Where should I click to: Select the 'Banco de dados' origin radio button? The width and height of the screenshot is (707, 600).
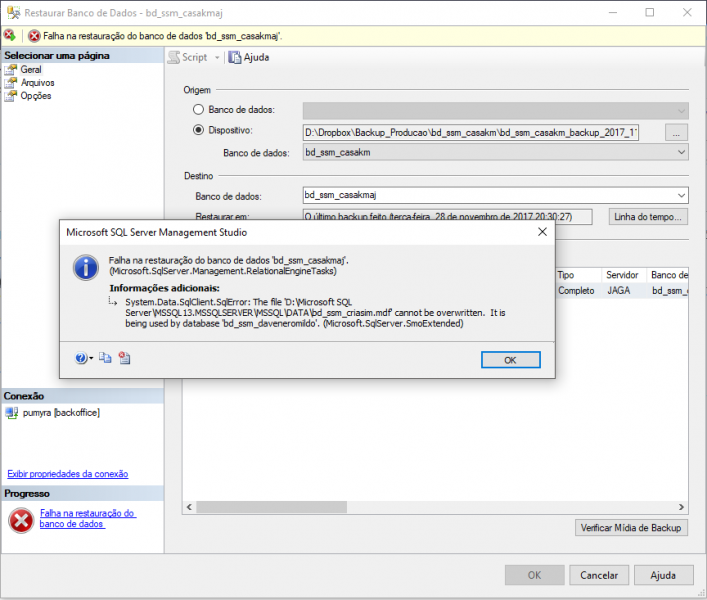click(198, 110)
